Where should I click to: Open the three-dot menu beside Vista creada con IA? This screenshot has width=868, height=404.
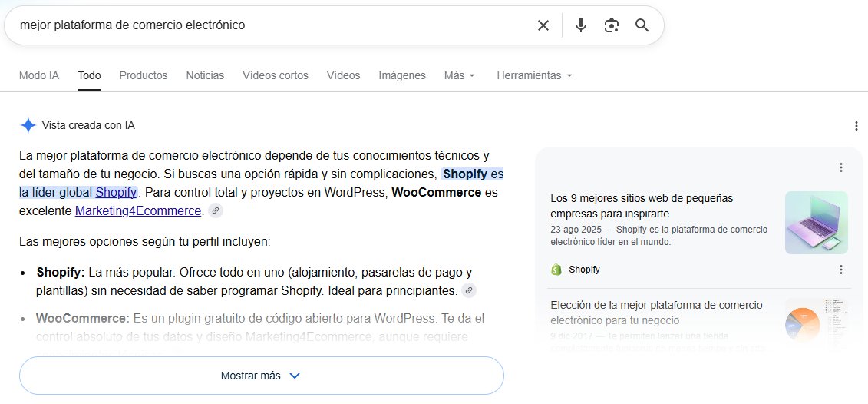pyautogui.click(x=856, y=126)
